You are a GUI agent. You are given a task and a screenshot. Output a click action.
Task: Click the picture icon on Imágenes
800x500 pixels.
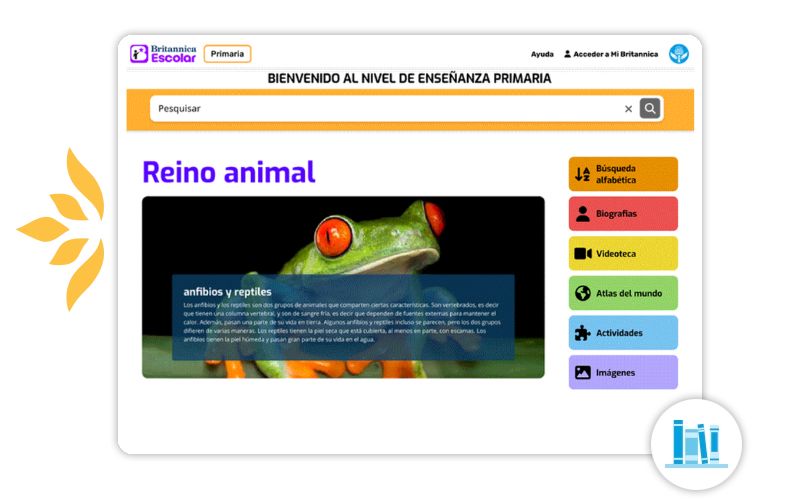point(582,373)
